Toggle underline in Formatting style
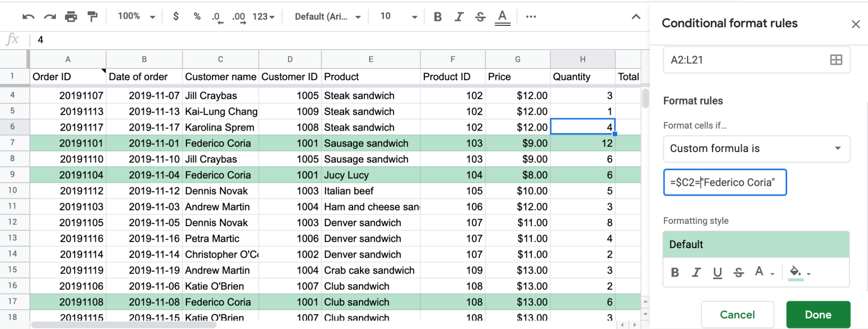Screen dimensions: 868x329 coord(718,272)
